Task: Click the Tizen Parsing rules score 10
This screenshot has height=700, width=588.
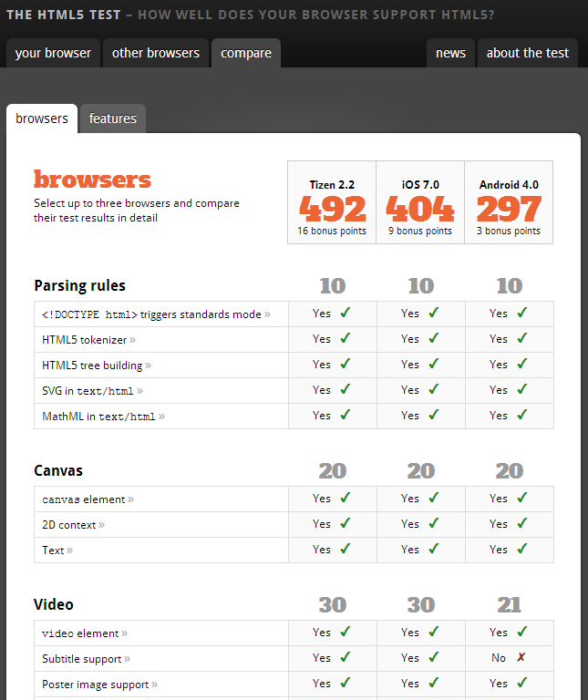Action: click(x=333, y=286)
